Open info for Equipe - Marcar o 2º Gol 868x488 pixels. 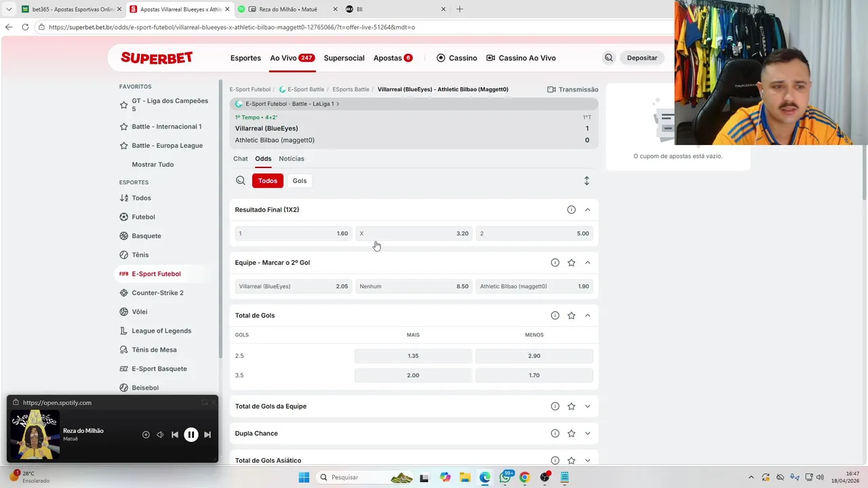(555, 262)
